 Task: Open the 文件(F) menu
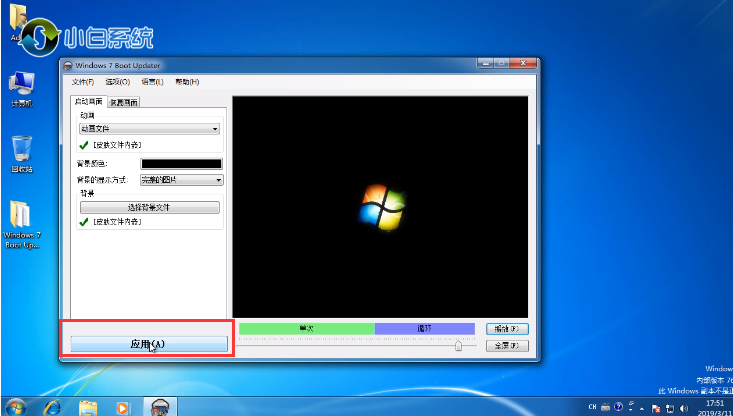pyautogui.click(x=83, y=82)
